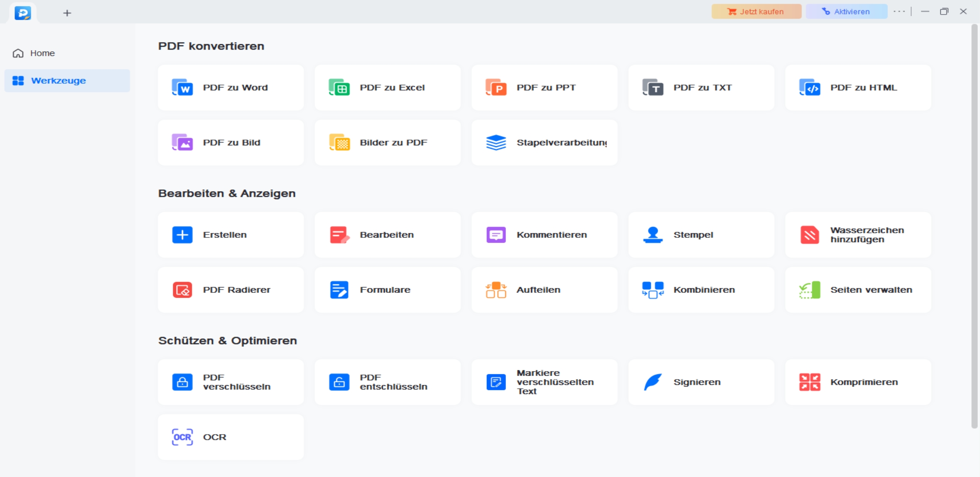This screenshot has height=477, width=980.
Task: Open the three-dot more options menu
Action: [899, 12]
